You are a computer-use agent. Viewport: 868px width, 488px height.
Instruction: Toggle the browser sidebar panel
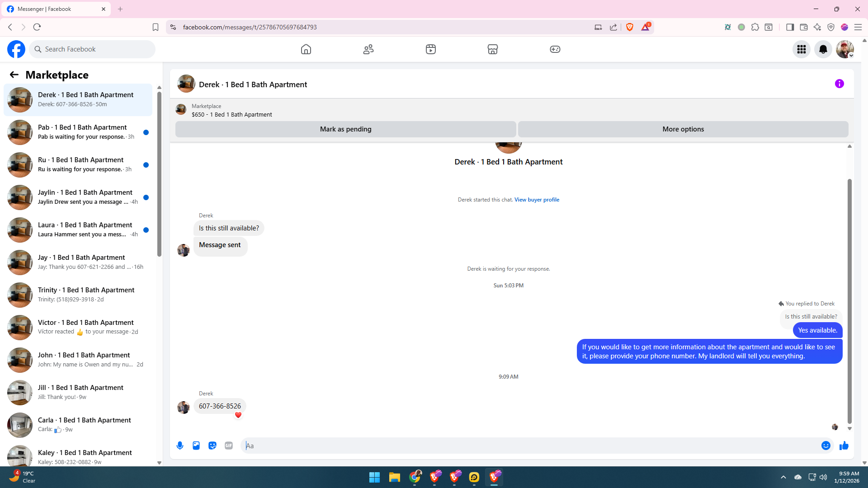(790, 27)
